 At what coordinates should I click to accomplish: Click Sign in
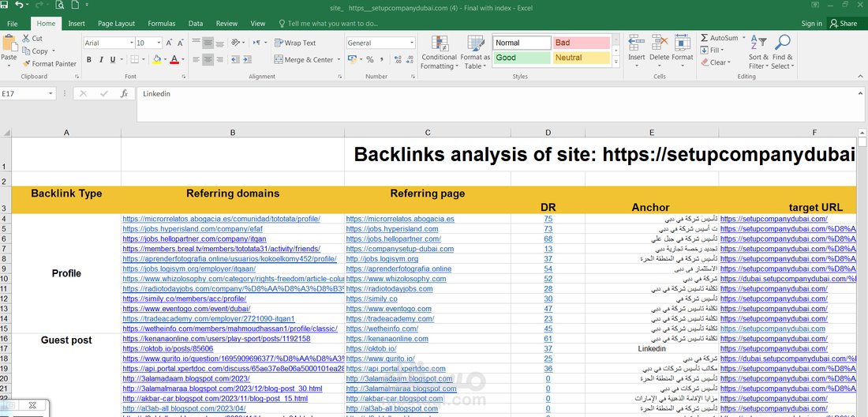coord(811,24)
